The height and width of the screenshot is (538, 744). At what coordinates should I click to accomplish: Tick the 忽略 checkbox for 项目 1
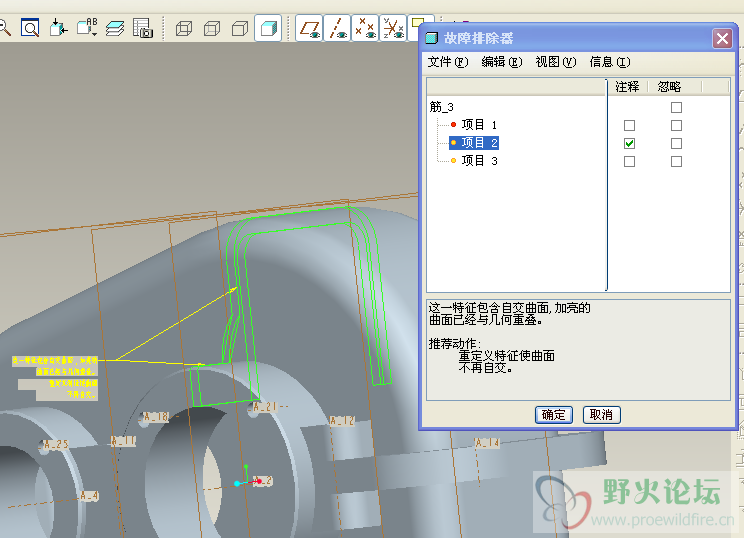point(676,125)
